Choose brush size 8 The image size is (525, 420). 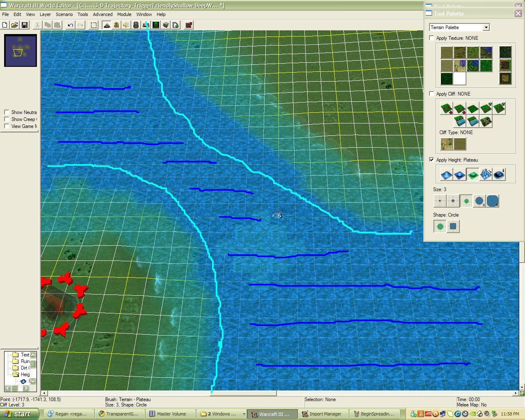(492, 201)
